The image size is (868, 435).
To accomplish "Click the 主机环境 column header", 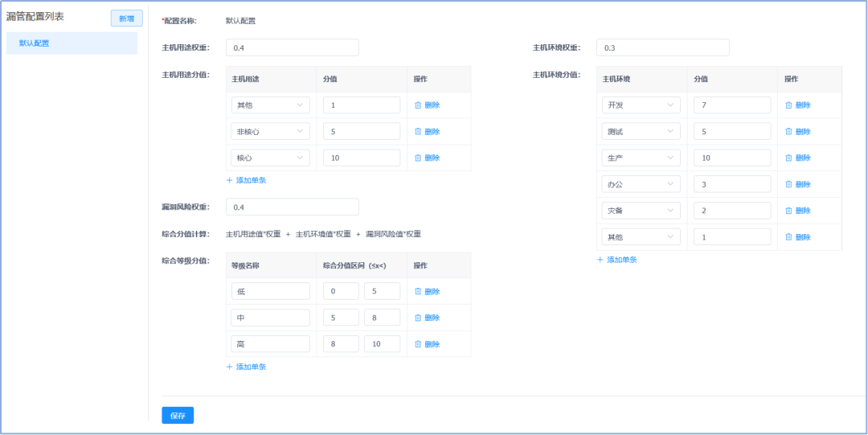I will coord(616,80).
